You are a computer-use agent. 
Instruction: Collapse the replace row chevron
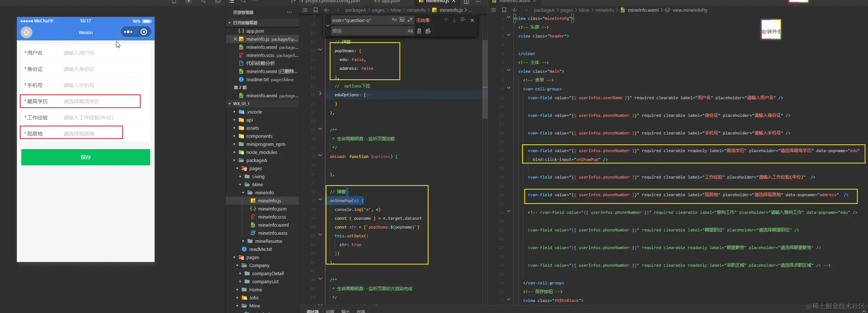pyautogui.click(x=328, y=25)
